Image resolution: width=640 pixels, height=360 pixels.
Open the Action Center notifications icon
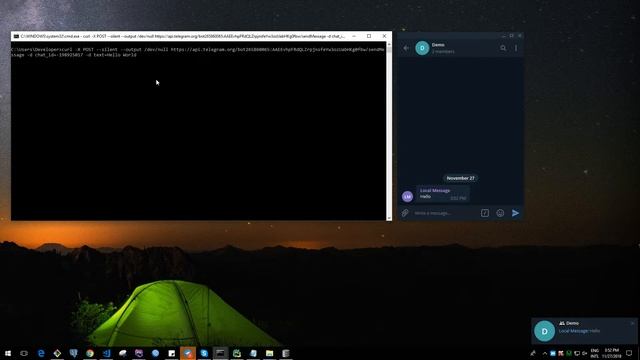pos(629,353)
